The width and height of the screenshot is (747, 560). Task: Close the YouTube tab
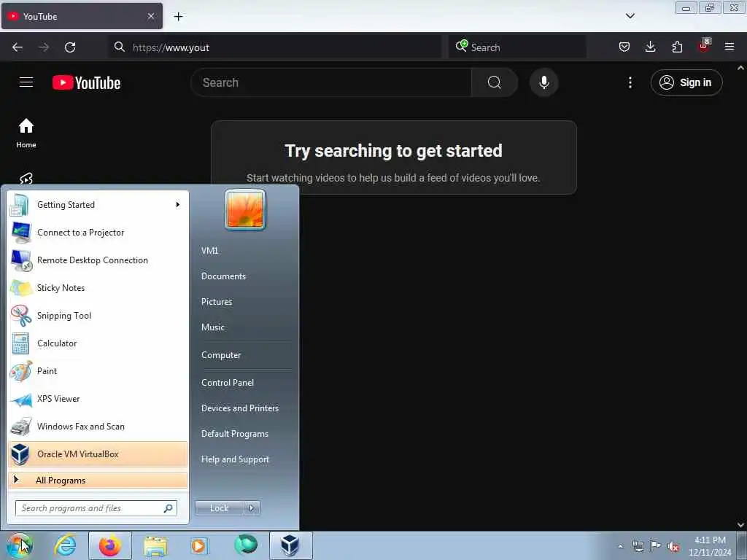151,16
